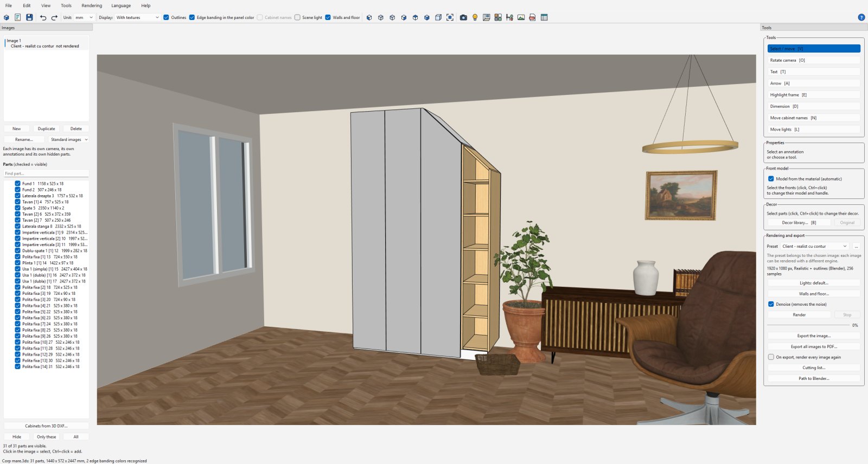Open the Standard images dropdown
Image resolution: width=868 pixels, height=464 pixels.
click(x=68, y=140)
